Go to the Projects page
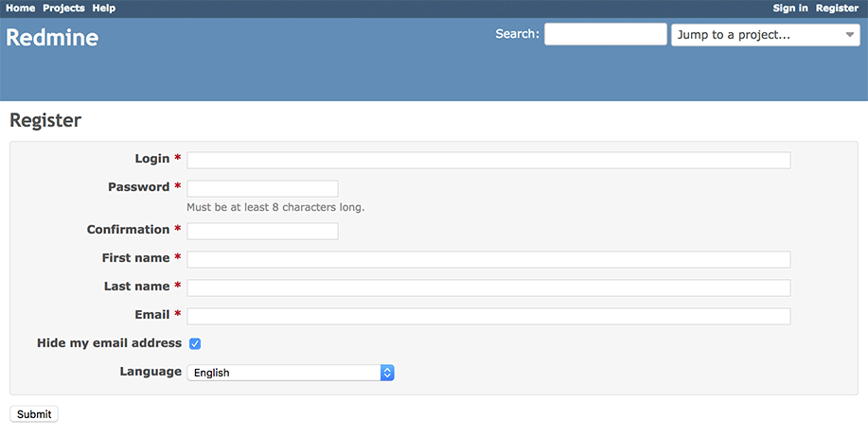Screen dimensions: 868x436 63,9
